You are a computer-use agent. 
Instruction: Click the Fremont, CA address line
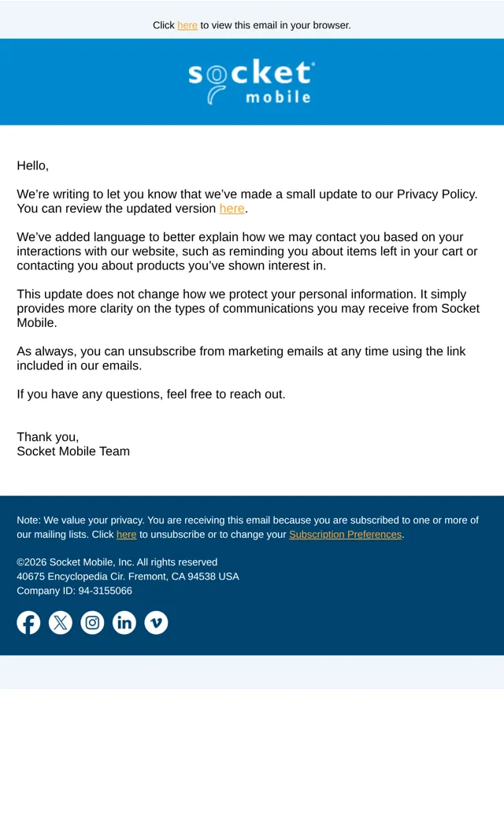(x=128, y=576)
